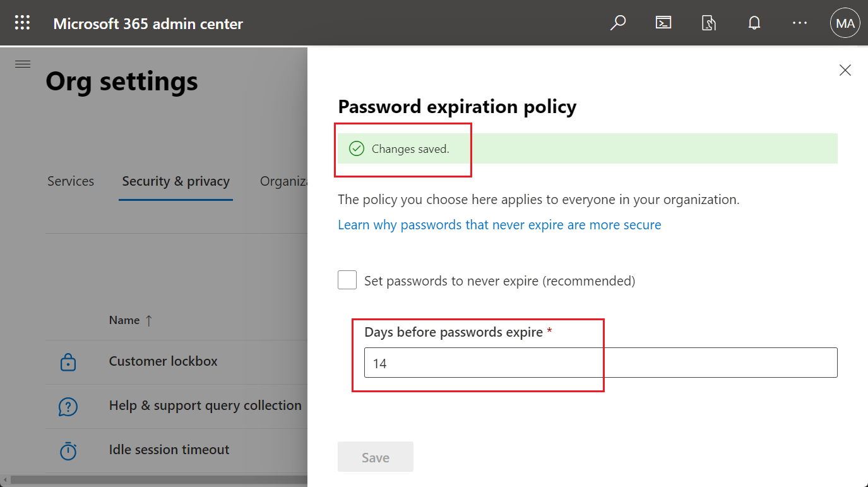Switch to the Services tab
This screenshot has height=487, width=868.
point(70,181)
